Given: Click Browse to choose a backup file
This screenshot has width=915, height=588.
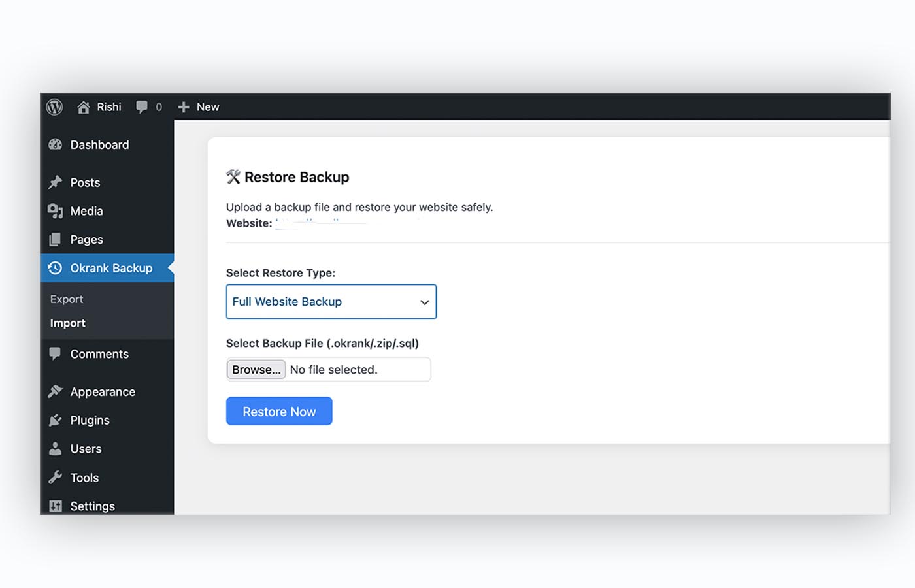Looking at the screenshot, I should tap(256, 369).
